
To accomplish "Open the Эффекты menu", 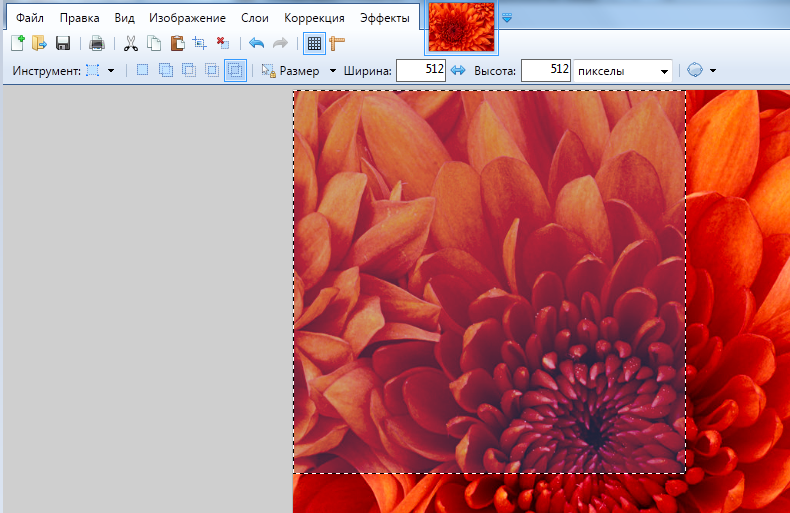I will point(385,18).
